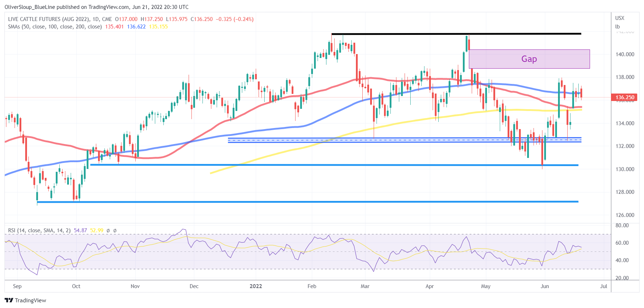644x308 pixels.
Task: Click the low value L135.975
Action: (177, 19)
